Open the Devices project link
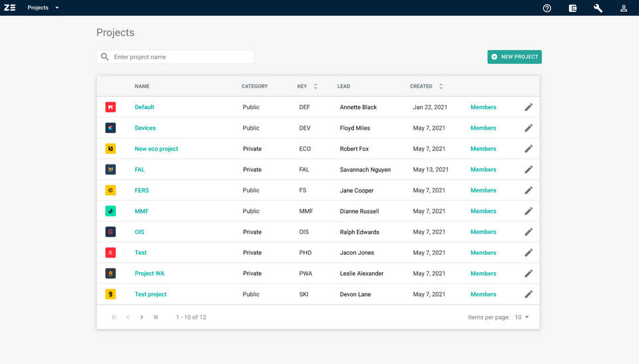This screenshot has width=639, height=364. [145, 128]
